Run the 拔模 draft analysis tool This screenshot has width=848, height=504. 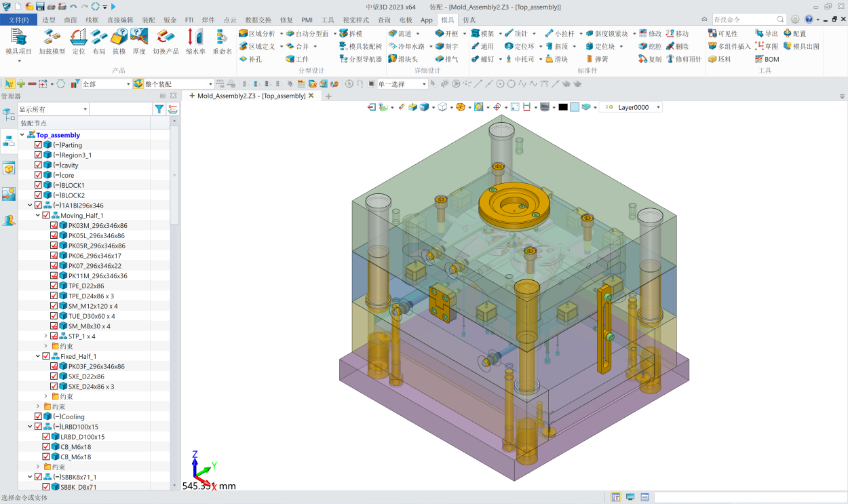coord(119,42)
